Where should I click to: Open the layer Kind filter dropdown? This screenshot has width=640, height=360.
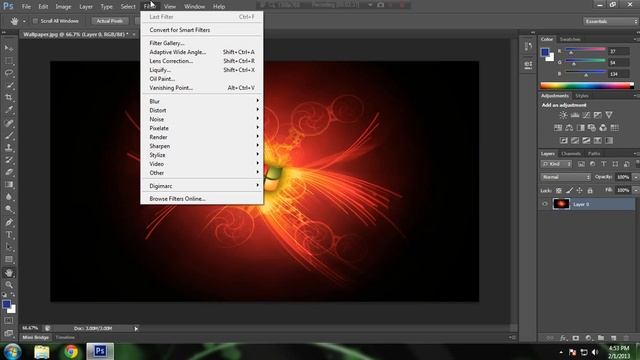[556, 164]
